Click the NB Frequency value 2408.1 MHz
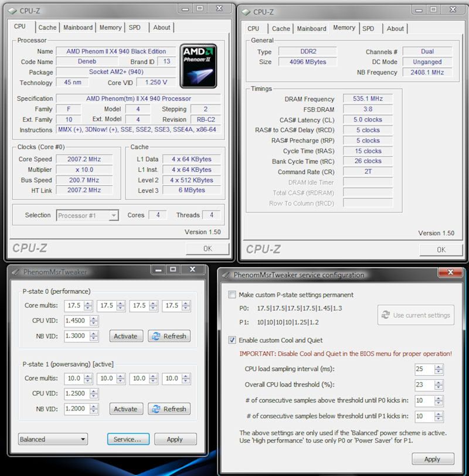 pos(427,72)
